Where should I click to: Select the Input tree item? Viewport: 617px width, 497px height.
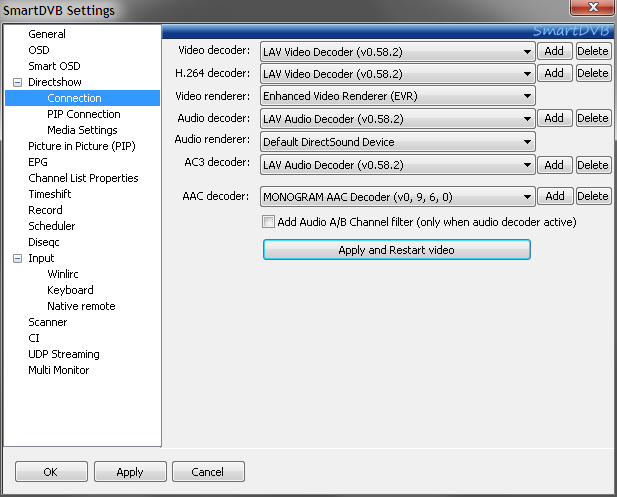41,259
